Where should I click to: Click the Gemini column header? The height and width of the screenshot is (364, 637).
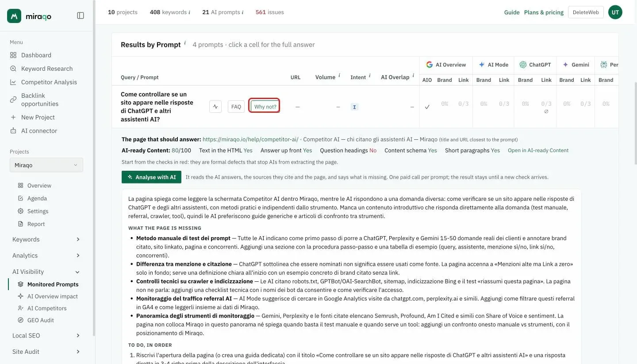[x=576, y=65]
